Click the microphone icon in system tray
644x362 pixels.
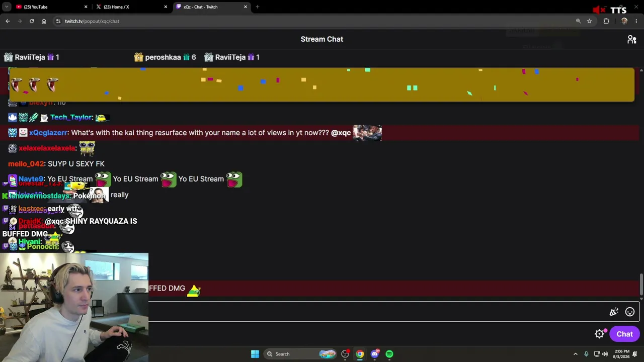coord(586,354)
